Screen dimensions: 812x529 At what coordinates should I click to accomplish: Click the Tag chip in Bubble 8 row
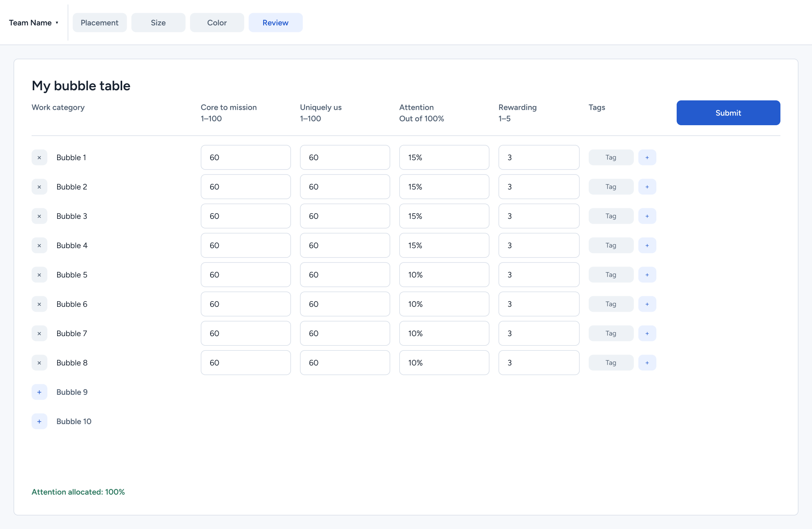pos(611,363)
